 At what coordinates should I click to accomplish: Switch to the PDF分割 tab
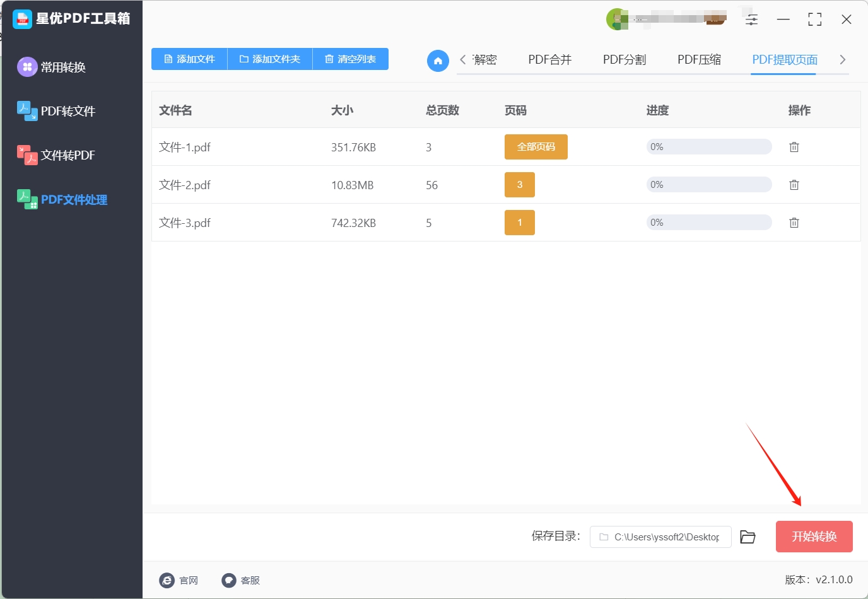[x=625, y=60]
